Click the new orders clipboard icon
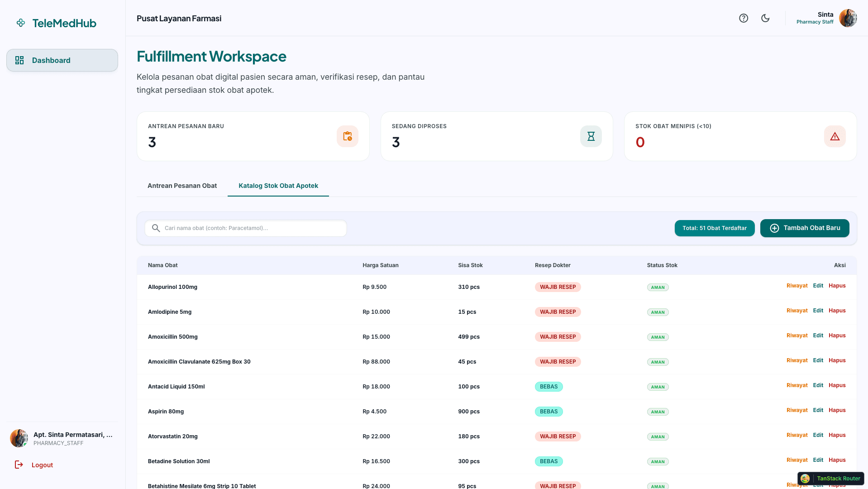Image resolution: width=868 pixels, height=489 pixels. (x=348, y=136)
